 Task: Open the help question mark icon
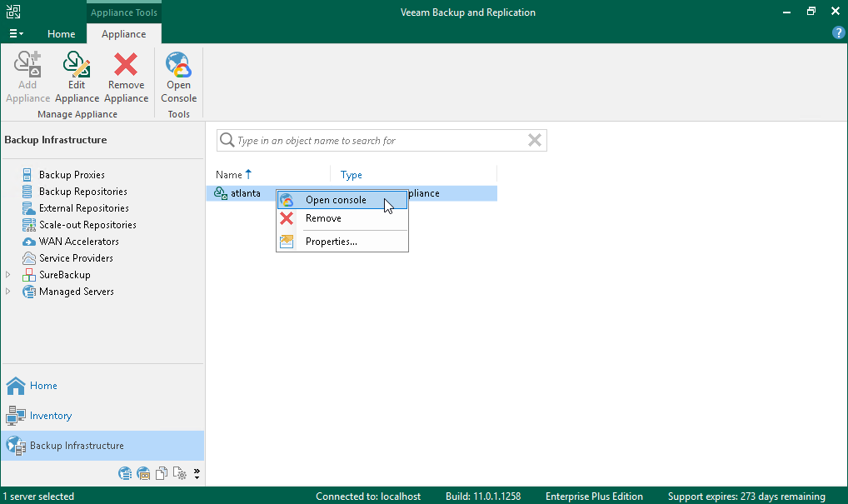(838, 33)
